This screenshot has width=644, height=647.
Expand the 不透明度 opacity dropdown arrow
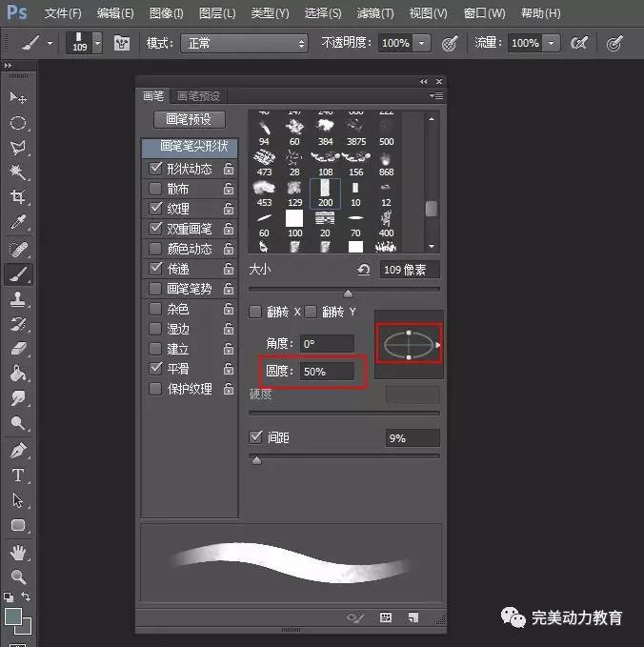421,44
